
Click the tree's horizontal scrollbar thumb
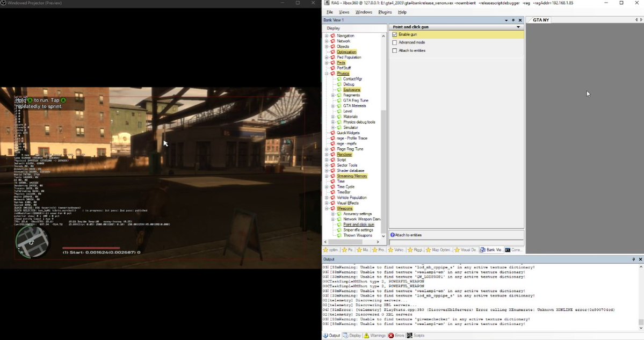click(346, 242)
